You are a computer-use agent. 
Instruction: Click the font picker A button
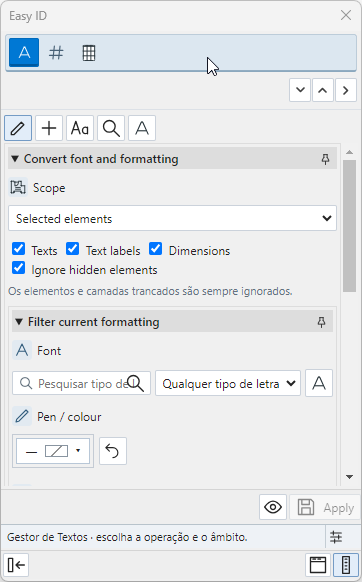[319, 383]
